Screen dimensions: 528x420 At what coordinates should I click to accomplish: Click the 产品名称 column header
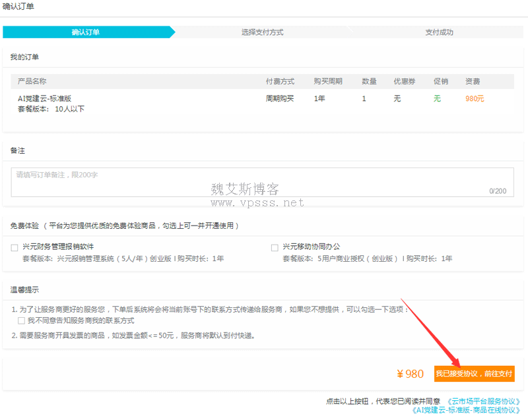(x=32, y=81)
